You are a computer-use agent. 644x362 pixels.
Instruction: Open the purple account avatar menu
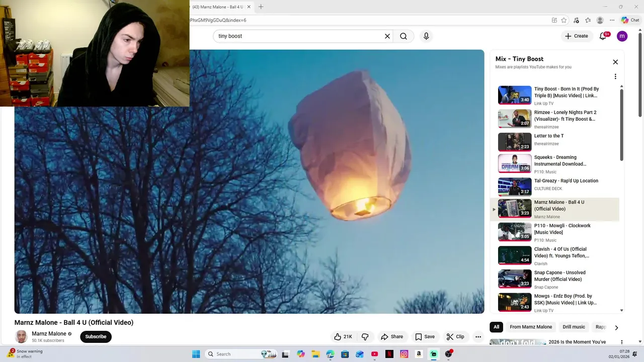pos(622,36)
